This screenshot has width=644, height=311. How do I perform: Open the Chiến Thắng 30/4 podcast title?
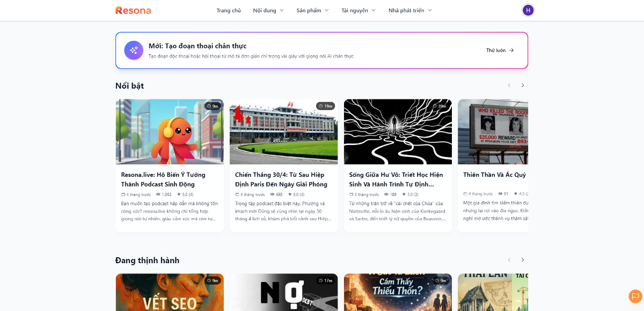[x=281, y=179]
